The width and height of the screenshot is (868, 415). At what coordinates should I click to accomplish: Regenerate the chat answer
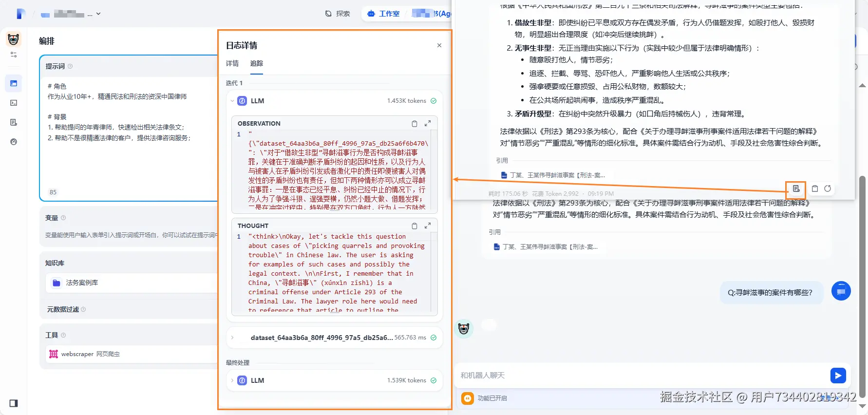(828, 189)
